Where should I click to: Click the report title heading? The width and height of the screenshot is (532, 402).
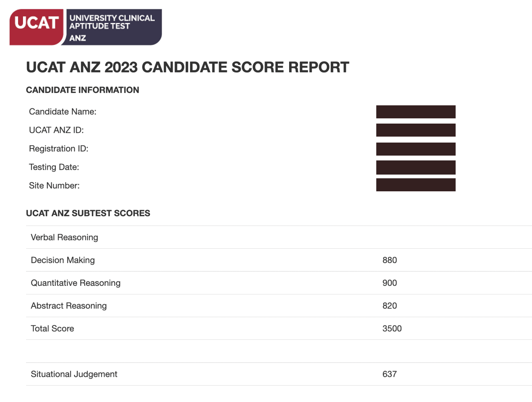[x=187, y=67]
